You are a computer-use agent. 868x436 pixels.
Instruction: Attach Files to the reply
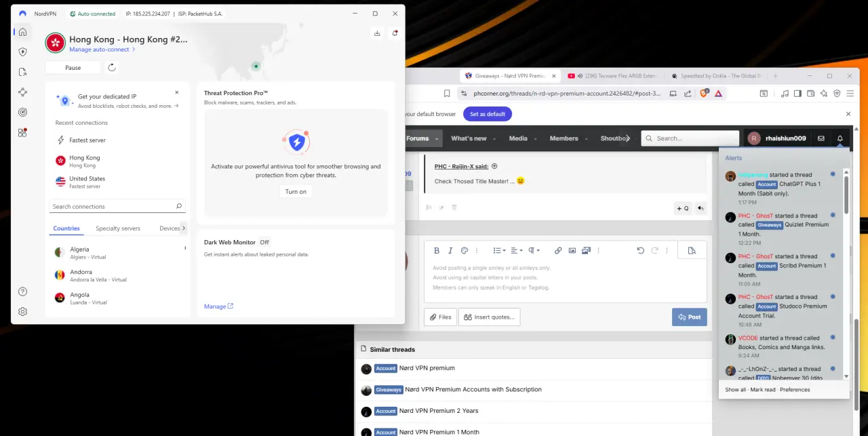(440, 317)
